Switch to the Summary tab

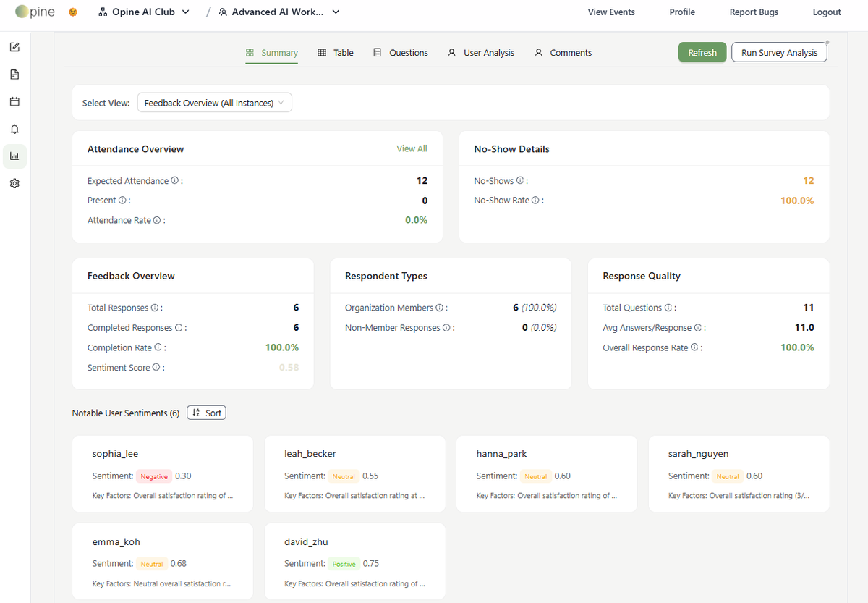tap(271, 53)
